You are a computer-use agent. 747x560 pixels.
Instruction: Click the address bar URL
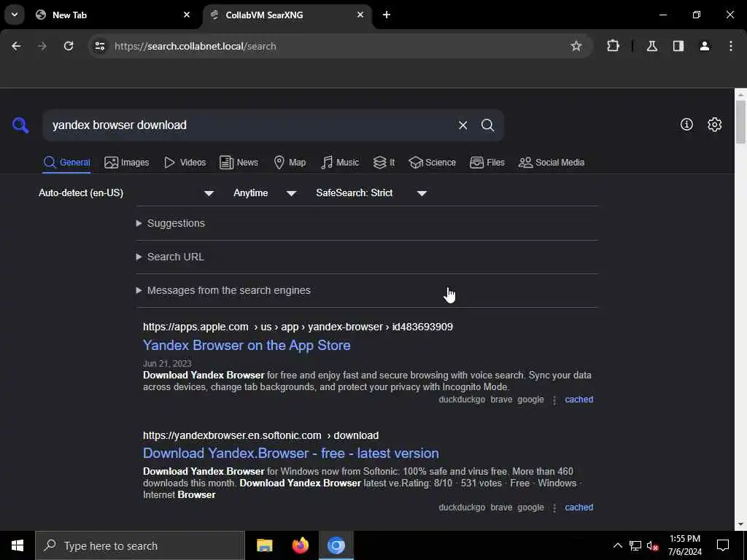tap(195, 46)
